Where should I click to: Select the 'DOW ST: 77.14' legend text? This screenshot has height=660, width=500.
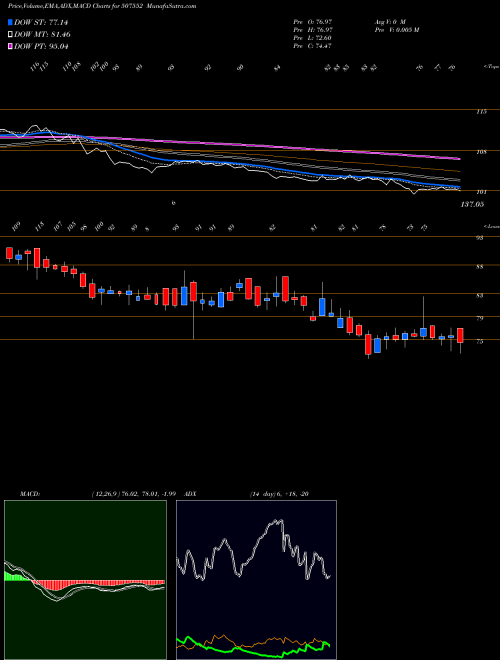click(41, 22)
